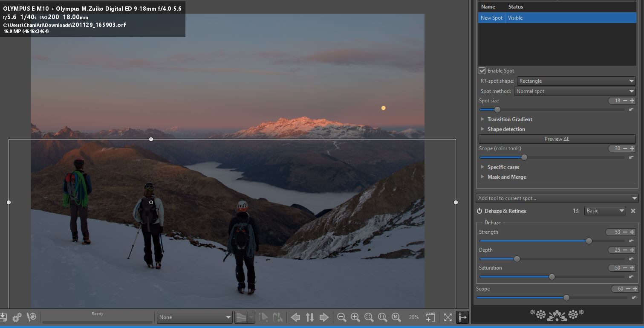Navigate to the previous image arrow
Viewport: 644px width, 328px height.
coord(295,317)
